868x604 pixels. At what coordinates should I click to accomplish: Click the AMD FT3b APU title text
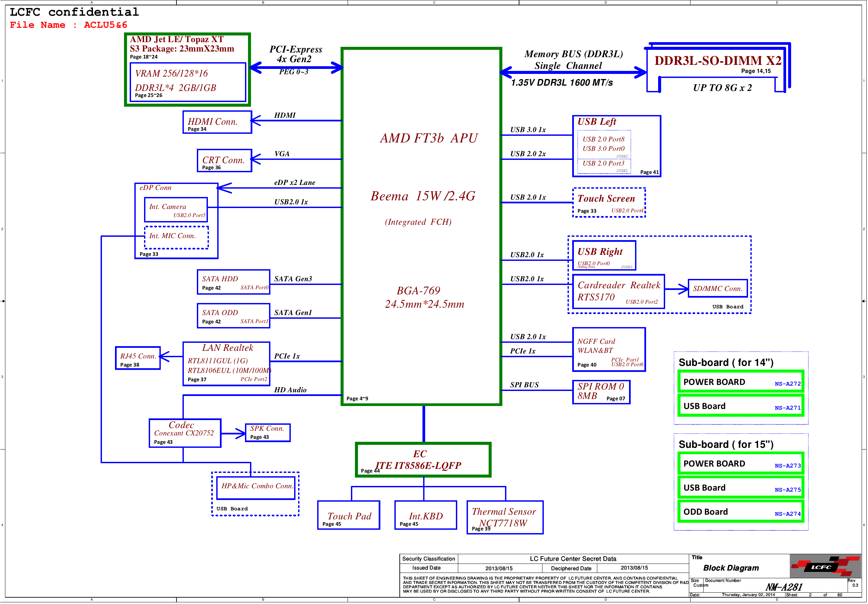click(429, 138)
